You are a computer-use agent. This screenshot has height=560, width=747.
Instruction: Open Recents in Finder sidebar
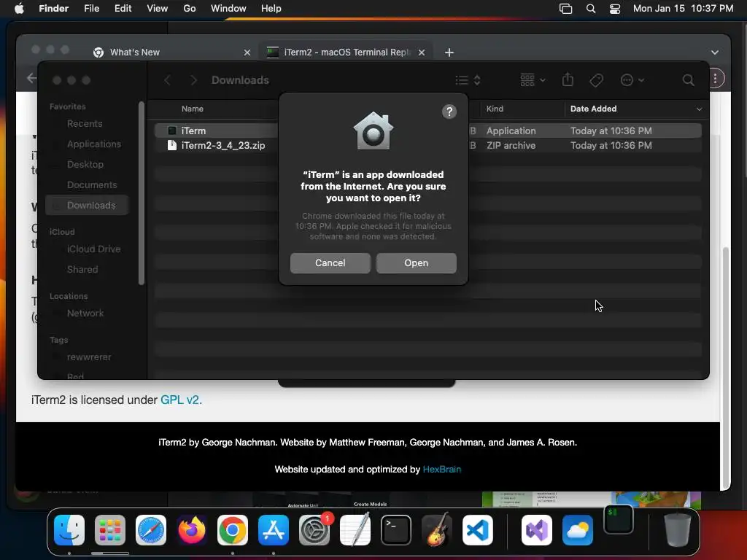pos(85,124)
